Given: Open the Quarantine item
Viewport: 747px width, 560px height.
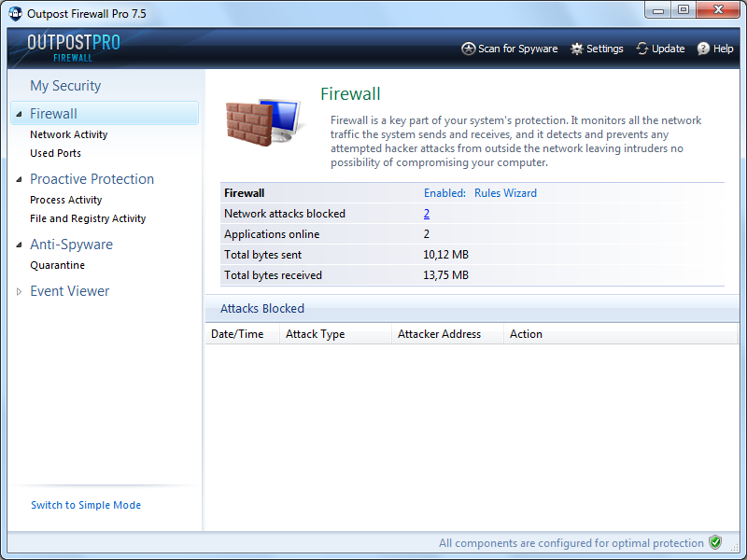Looking at the screenshot, I should pos(57,265).
